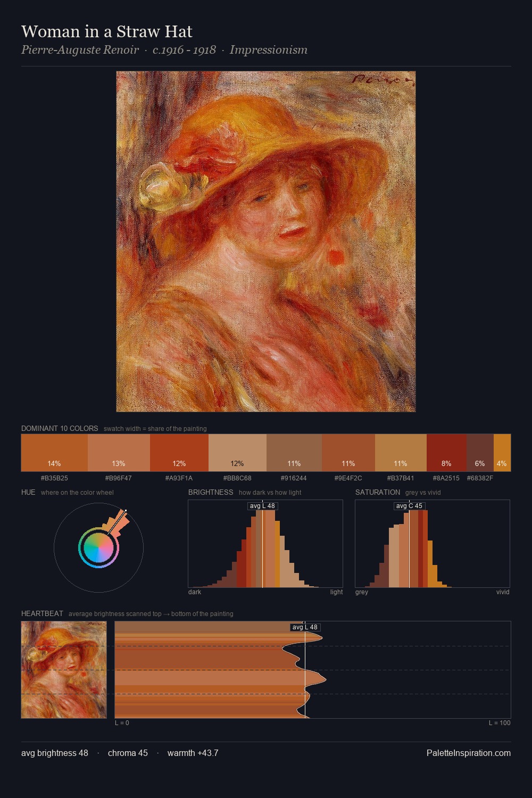
Task: Click the 'dark' axis label
Action: point(195,592)
